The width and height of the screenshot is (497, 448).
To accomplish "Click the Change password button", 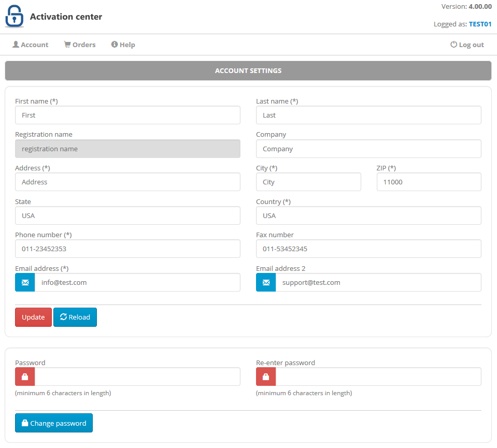I will (x=54, y=423).
